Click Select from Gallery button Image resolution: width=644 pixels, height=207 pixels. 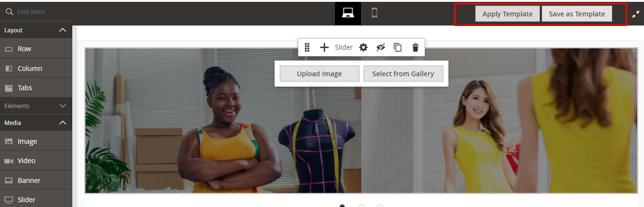click(403, 74)
